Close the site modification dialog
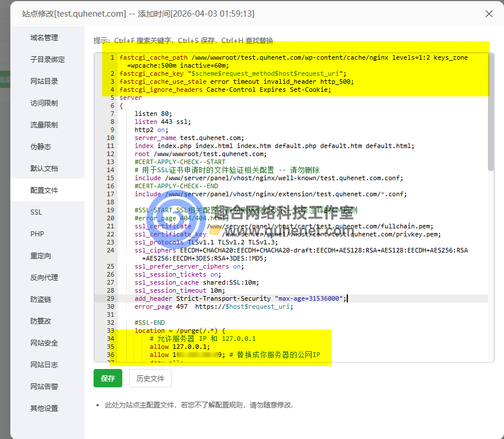This screenshot has height=439, width=504. coord(489,14)
